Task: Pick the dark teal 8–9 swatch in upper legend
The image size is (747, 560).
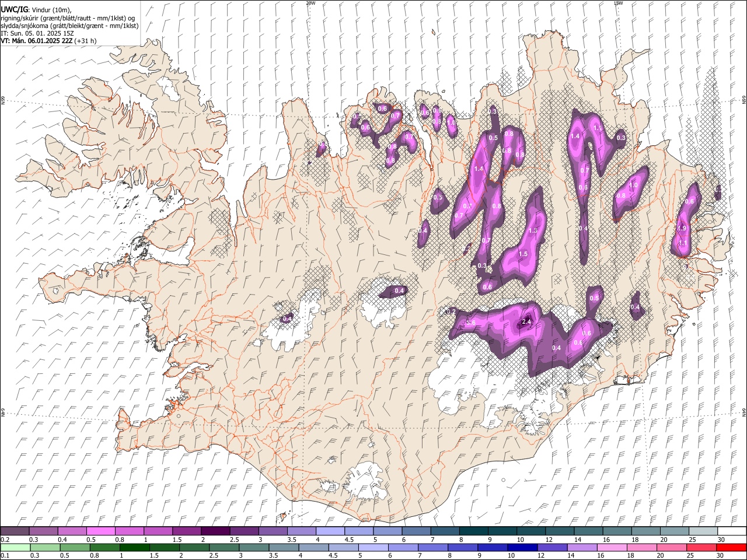Action: point(474,531)
